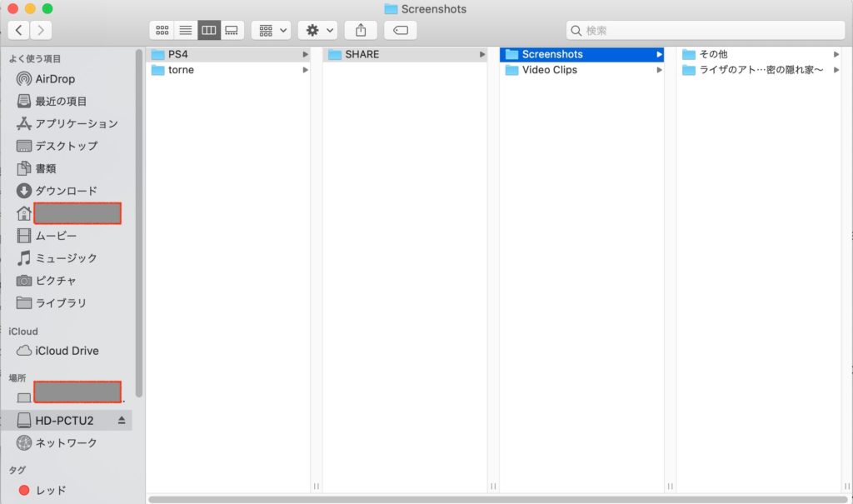Switch to list view mode
This screenshot has width=853, height=504.
[185, 30]
